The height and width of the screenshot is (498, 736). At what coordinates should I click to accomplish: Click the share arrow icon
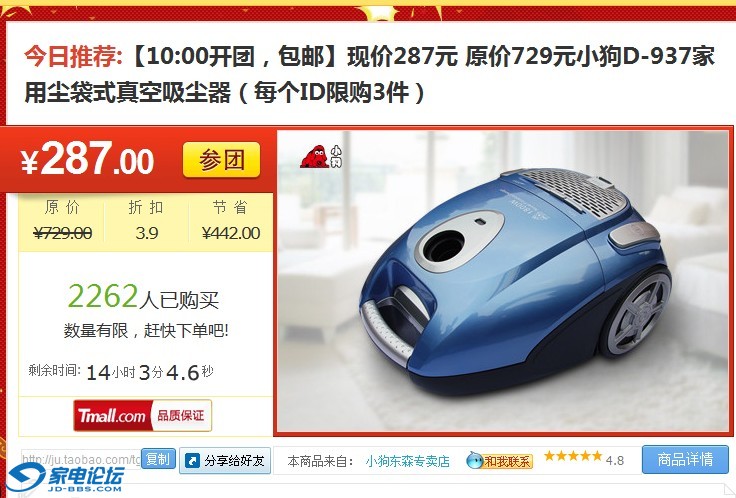click(192, 461)
